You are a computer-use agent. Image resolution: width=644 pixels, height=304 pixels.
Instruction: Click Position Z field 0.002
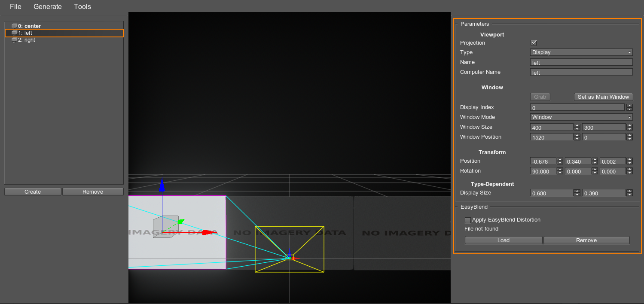[x=613, y=161]
